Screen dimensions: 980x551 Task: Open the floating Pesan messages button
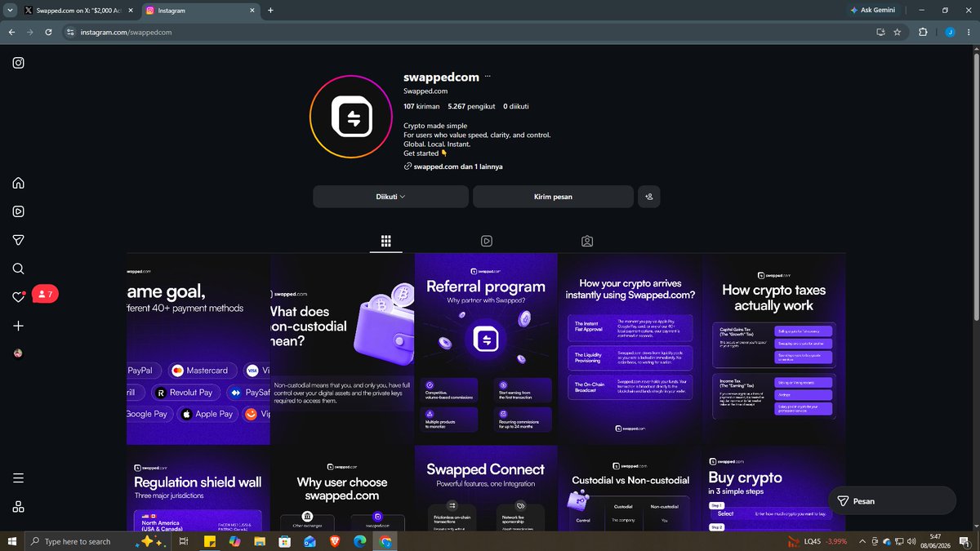892,500
